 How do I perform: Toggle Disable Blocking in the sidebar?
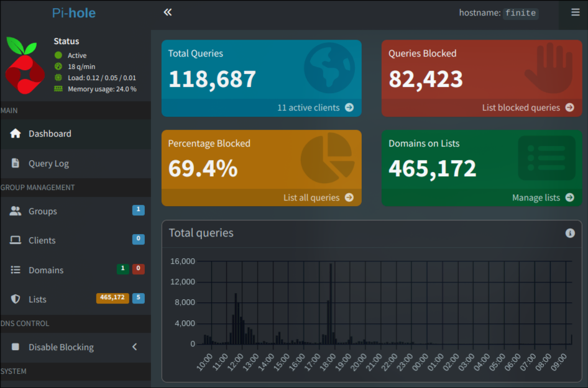(60, 347)
